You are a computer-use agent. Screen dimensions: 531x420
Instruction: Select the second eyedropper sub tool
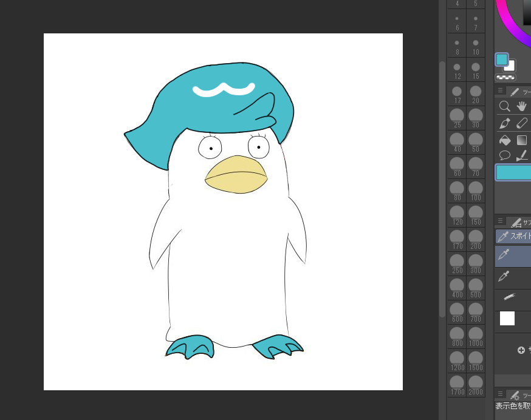(513, 277)
